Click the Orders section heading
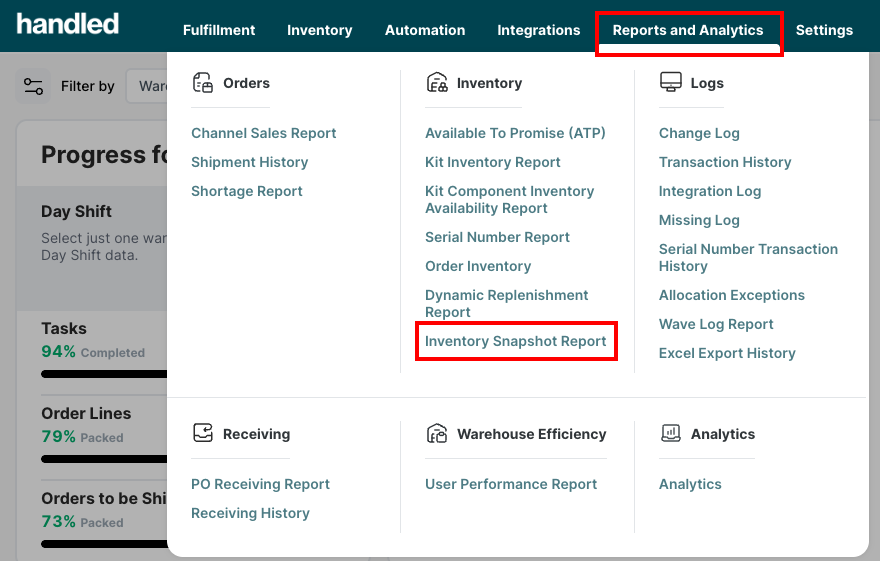 [246, 83]
